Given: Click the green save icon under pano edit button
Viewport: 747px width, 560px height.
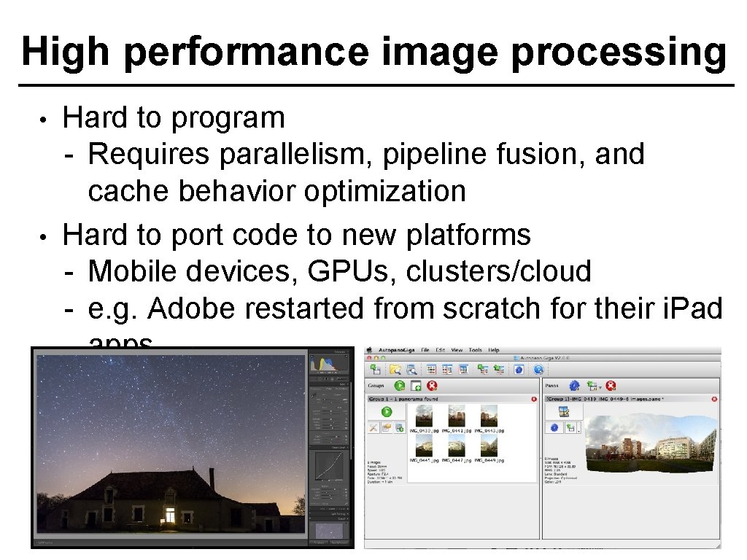Looking at the screenshot, I should coord(570,427).
